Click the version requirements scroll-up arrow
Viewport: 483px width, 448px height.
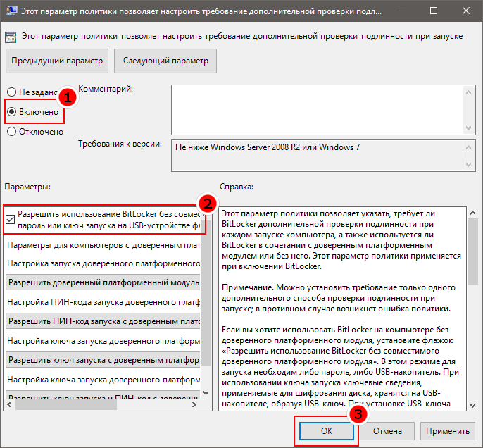(468, 147)
